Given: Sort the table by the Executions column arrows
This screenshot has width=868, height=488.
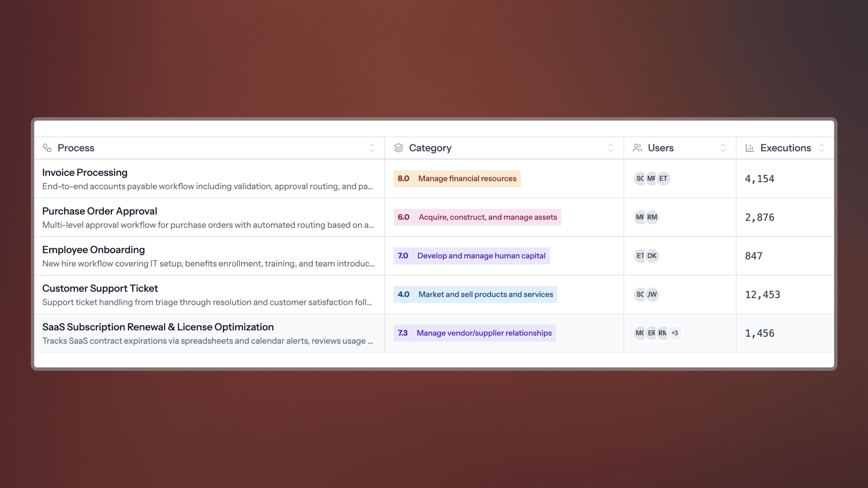Looking at the screenshot, I should click(821, 148).
